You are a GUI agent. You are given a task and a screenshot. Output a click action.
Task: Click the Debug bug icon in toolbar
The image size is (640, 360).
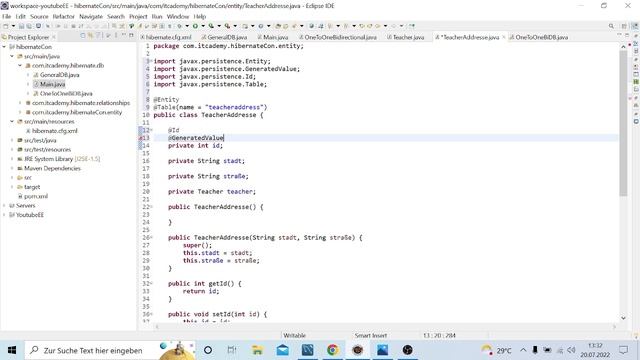pyautogui.click(x=180, y=26)
